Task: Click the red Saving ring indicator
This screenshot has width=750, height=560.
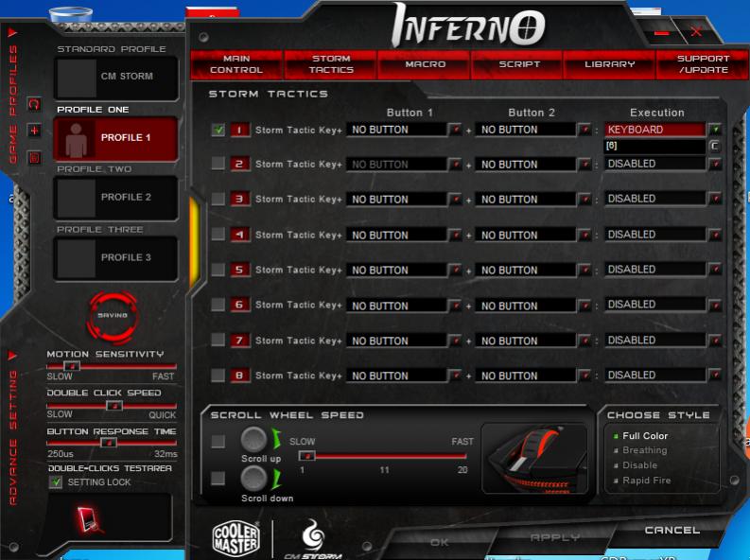Action: (113, 316)
